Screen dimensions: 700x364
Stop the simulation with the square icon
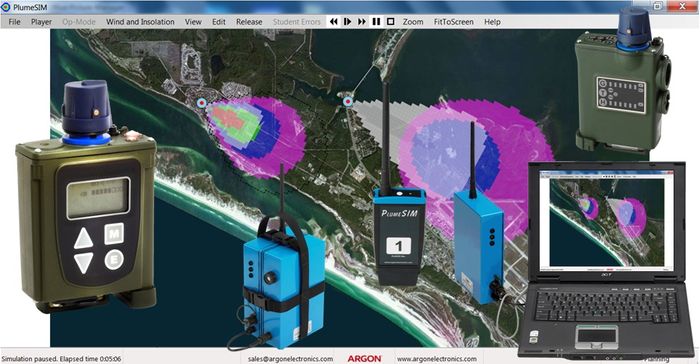[x=391, y=21]
